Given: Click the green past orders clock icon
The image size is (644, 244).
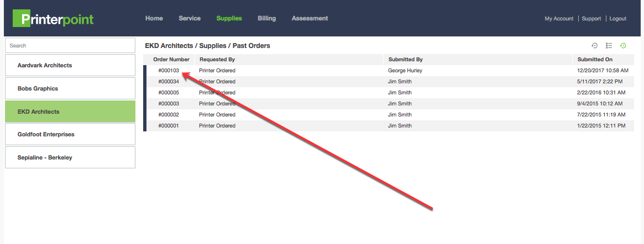Looking at the screenshot, I should click(623, 46).
